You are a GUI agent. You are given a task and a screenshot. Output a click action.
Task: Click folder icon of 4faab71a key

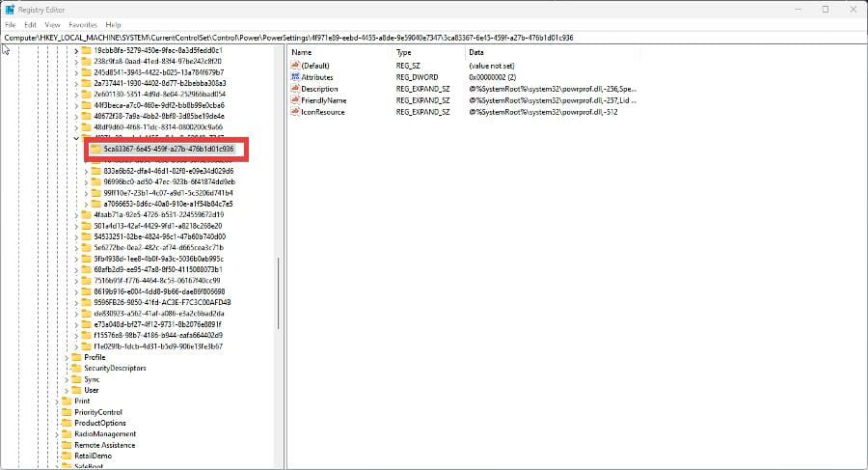click(86, 215)
